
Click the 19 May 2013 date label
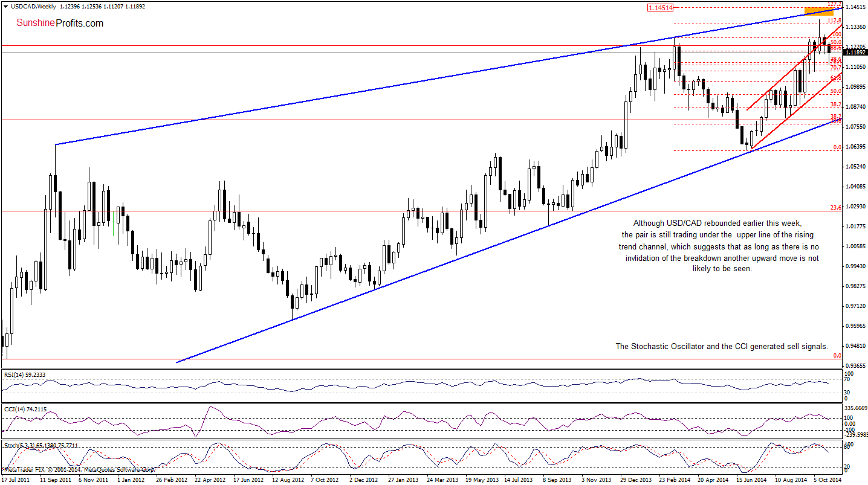tap(481, 479)
